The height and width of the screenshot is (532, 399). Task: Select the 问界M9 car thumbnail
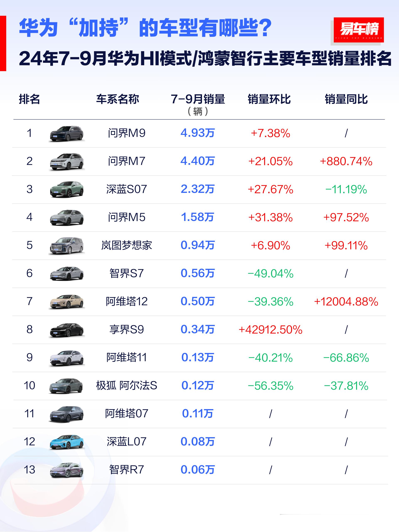(x=66, y=134)
